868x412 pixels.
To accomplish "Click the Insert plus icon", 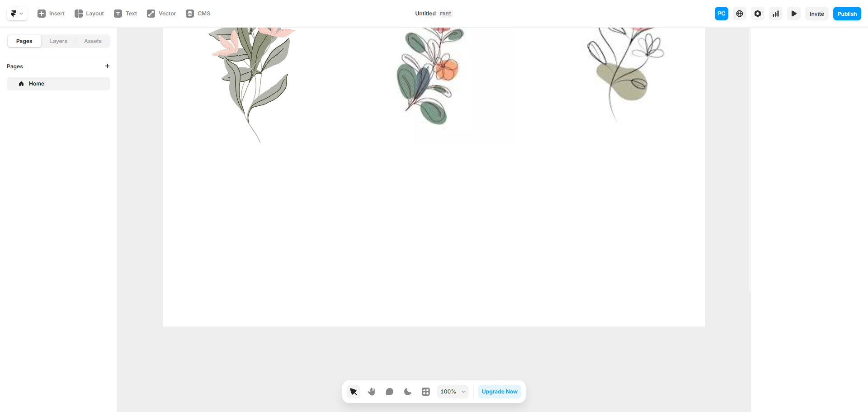I will click(x=42, y=14).
